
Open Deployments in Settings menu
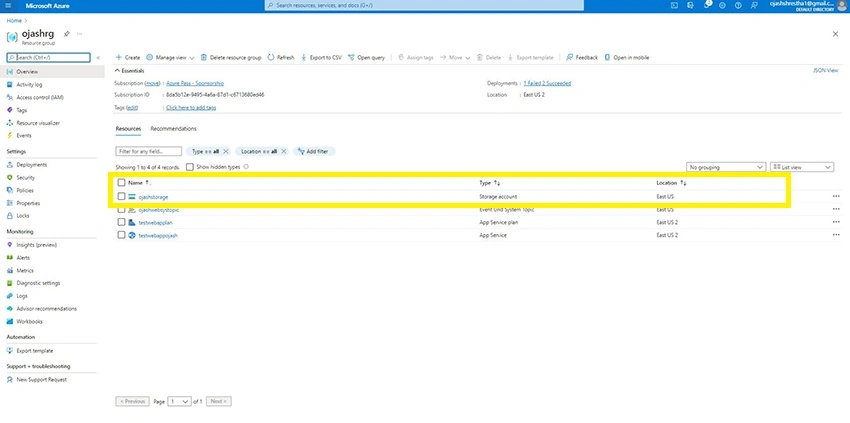click(31, 165)
